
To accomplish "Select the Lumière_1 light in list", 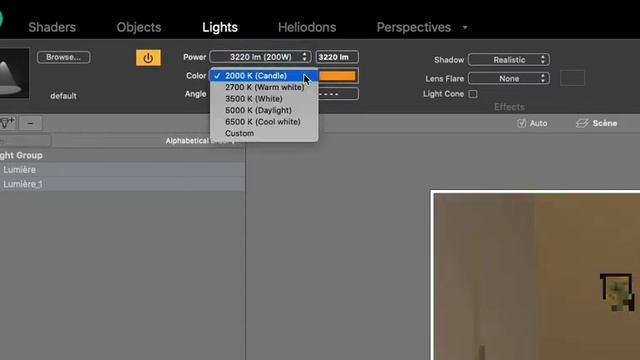I will [122, 184].
